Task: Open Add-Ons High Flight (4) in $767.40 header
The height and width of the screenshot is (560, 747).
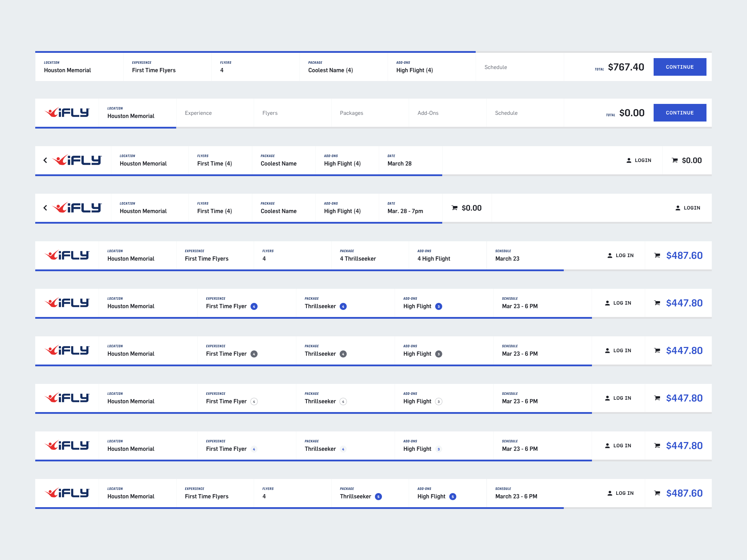Action: click(x=432, y=67)
